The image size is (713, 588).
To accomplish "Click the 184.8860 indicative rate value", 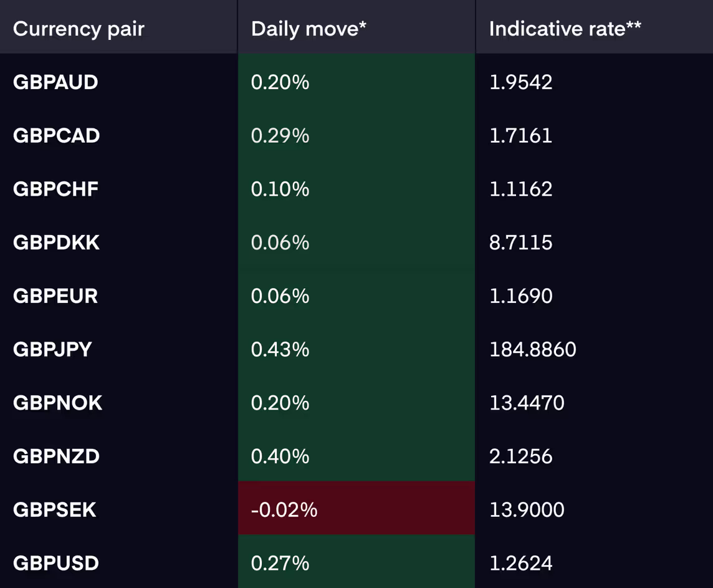I will 532,349.
